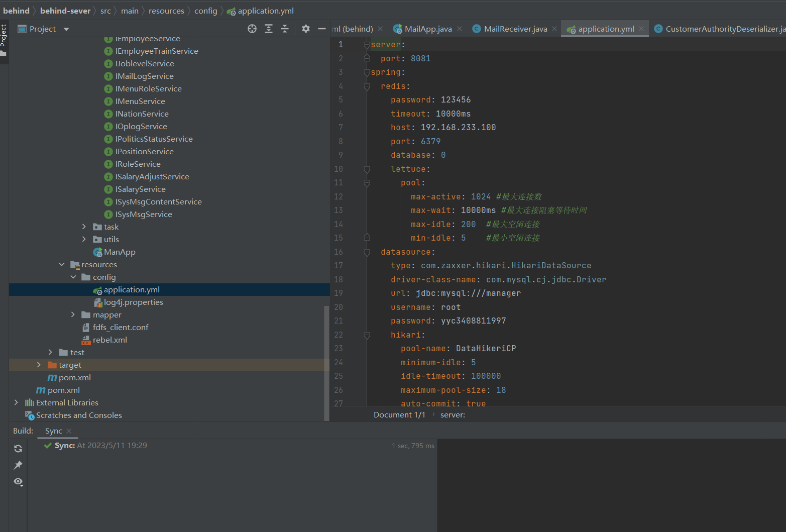Image resolution: width=786 pixels, height=532 pixels.
Task: Fold the 'hikari:' block in gutter
Action: [367, 335]
